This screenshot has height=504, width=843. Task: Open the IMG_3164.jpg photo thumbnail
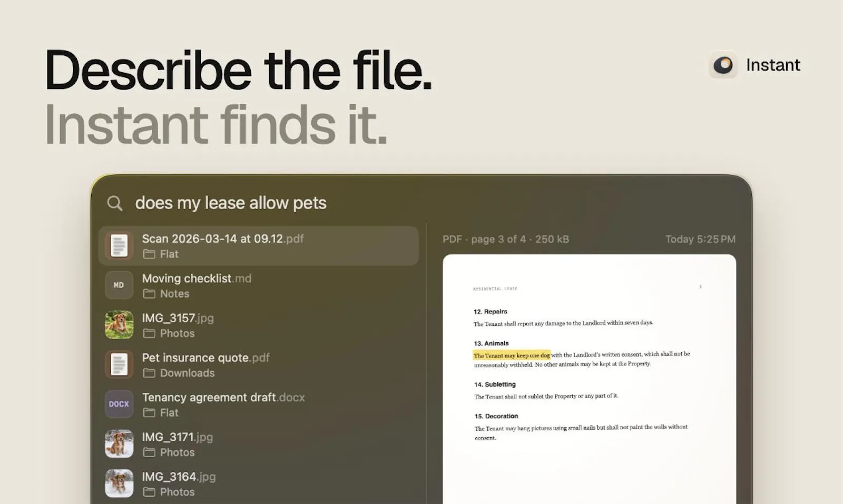coord(119,483)
